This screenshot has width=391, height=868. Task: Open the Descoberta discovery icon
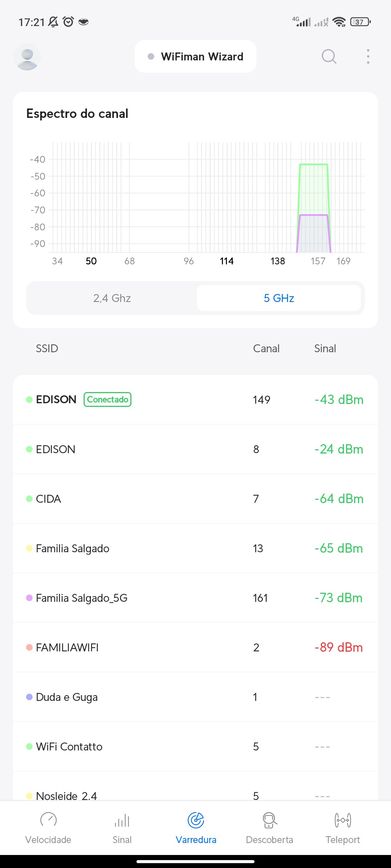tap(269, 820)
